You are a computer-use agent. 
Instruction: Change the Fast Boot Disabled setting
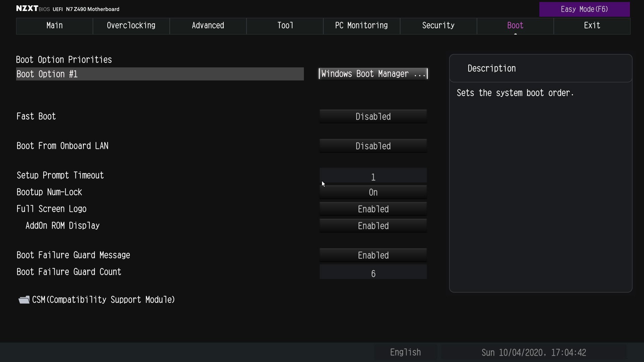[x=373, y=116]
